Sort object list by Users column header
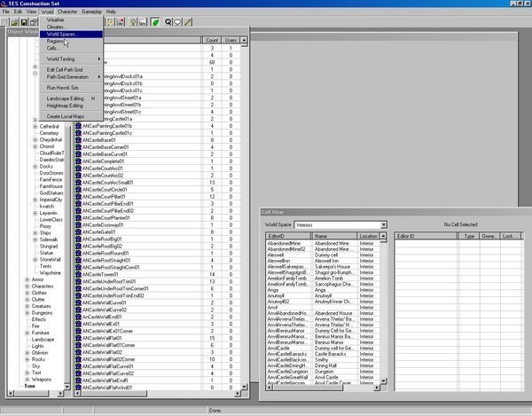Image resolution: width=532 pixels, height=416 pixels. click(x=231, y=40)
